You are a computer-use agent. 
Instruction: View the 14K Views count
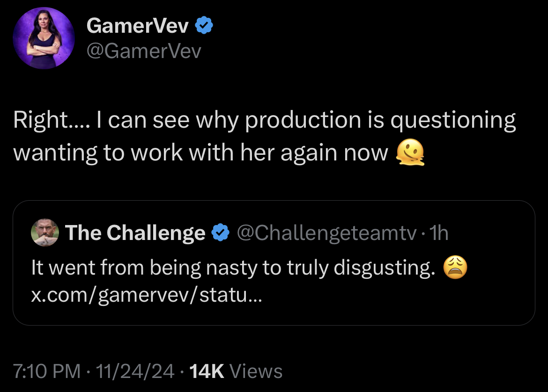click(x=236, y=370)
